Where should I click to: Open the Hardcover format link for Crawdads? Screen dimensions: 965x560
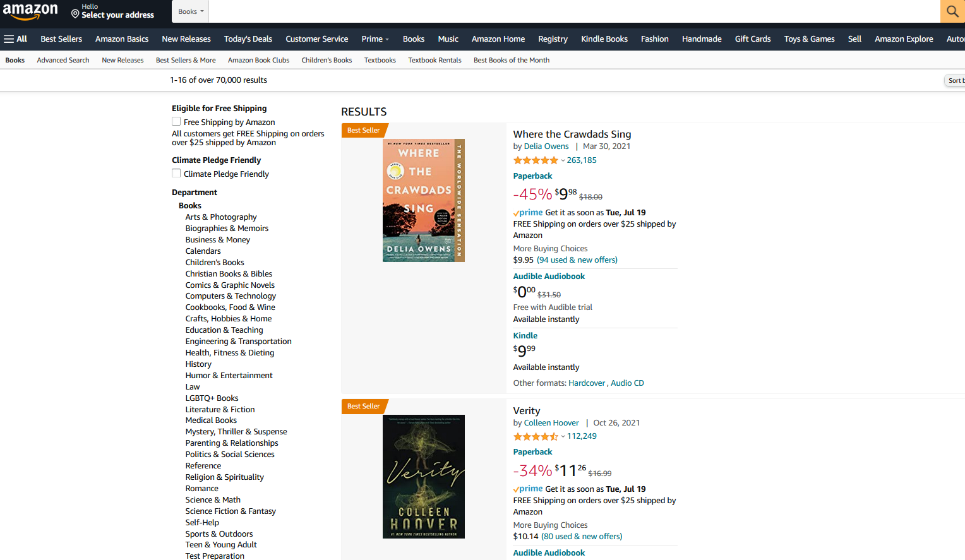pos(587,383)
